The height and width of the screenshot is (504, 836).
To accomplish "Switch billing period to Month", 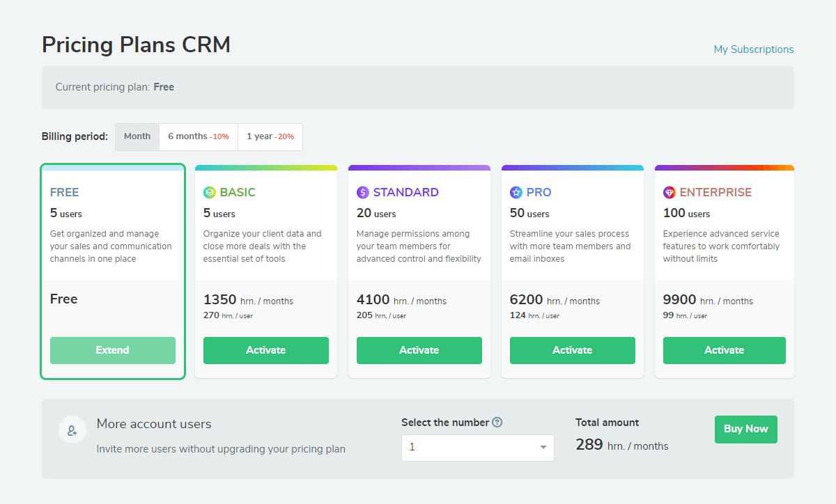I will 137,136.
